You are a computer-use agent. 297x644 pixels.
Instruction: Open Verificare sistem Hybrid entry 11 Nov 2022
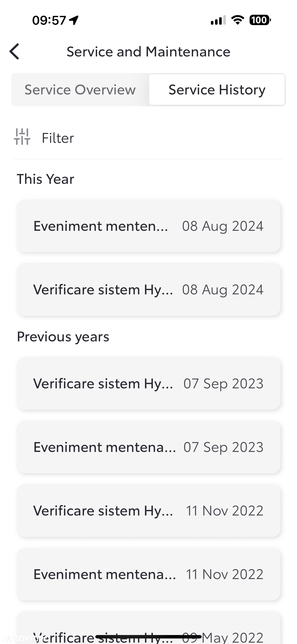[x=148, y=510]
